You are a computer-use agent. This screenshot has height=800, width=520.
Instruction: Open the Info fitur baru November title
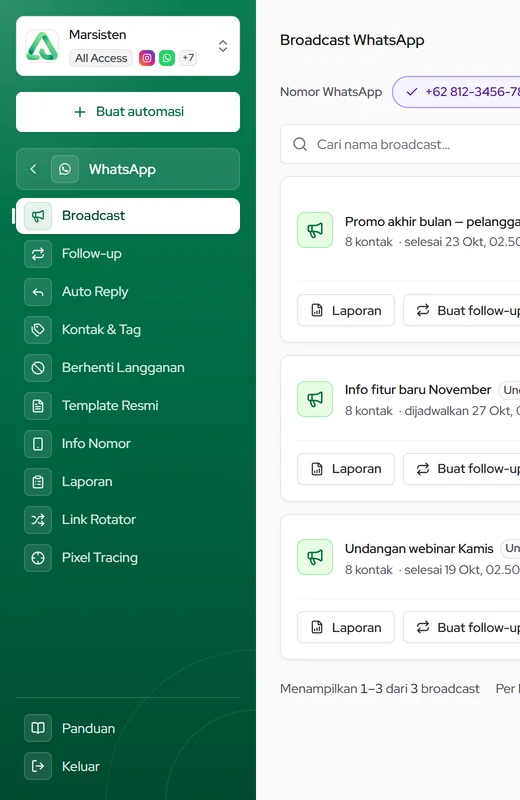click(x=418, y=390)
